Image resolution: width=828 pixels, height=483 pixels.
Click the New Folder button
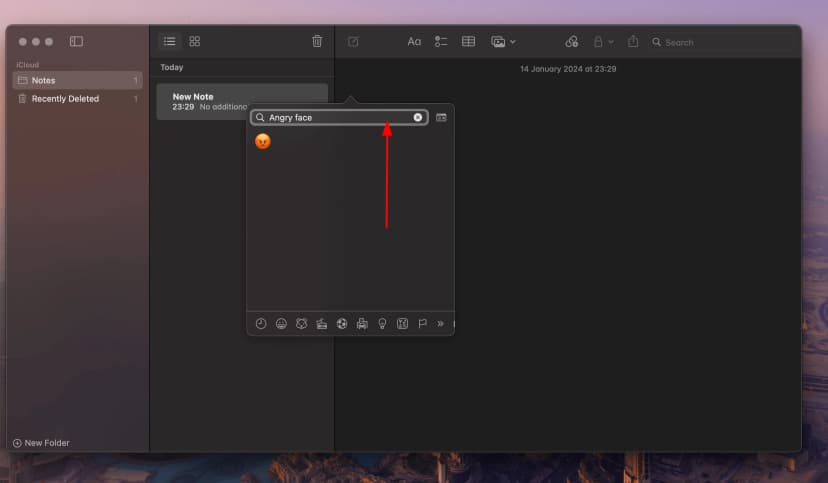(41, 443)
